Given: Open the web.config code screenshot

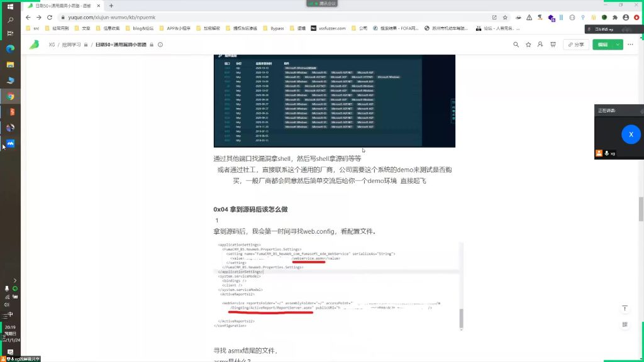Looking at the screenshot, I should pos(338,285).
